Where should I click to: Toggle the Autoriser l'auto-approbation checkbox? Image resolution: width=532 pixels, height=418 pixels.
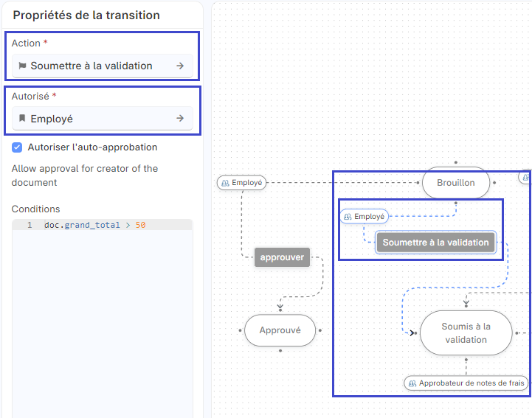[17, 147]
